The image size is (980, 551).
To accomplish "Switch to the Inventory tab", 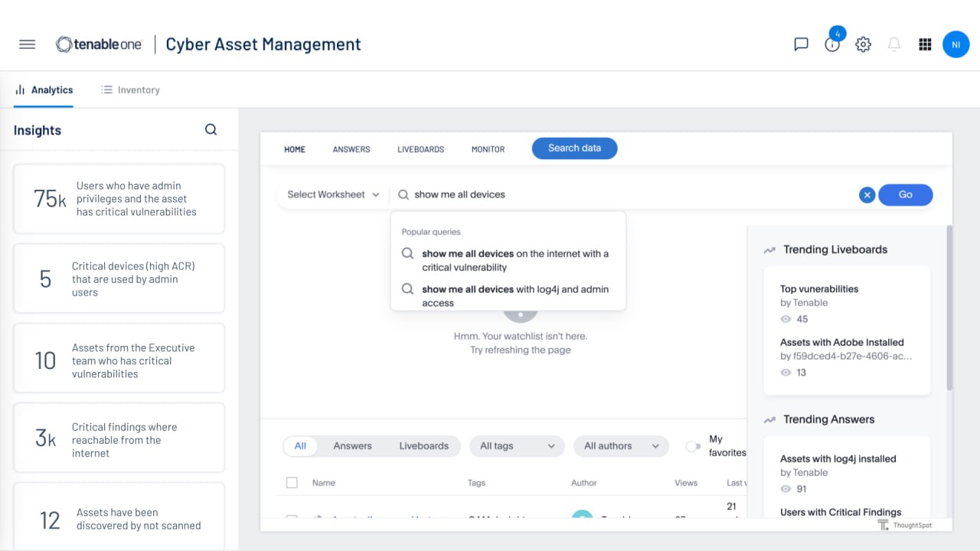I will tap(130, 90).
